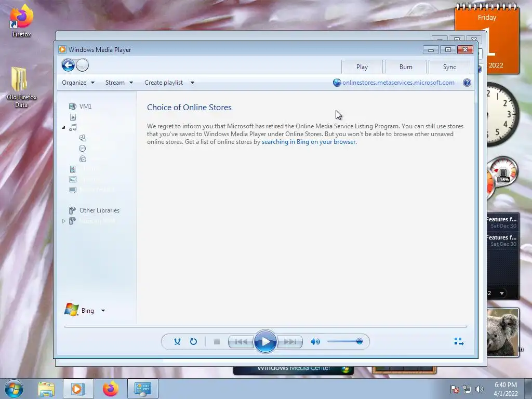Open the Control Panel taskbar item

pos(143,389)
